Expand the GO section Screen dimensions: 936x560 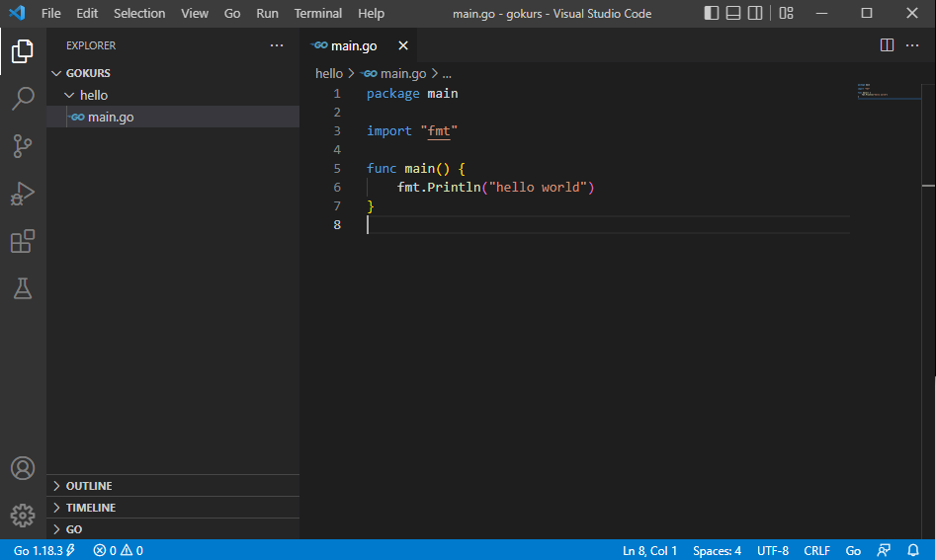(173, 529)
